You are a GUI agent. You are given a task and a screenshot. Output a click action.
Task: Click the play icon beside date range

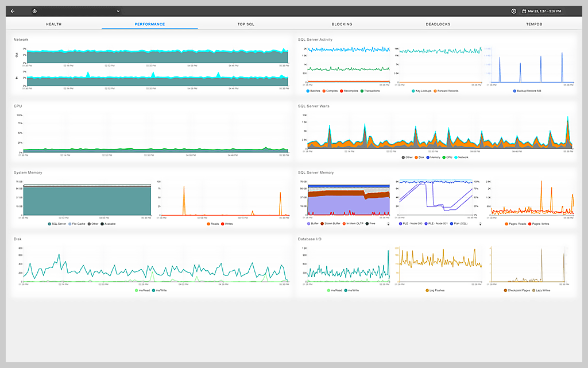point(513,11)
